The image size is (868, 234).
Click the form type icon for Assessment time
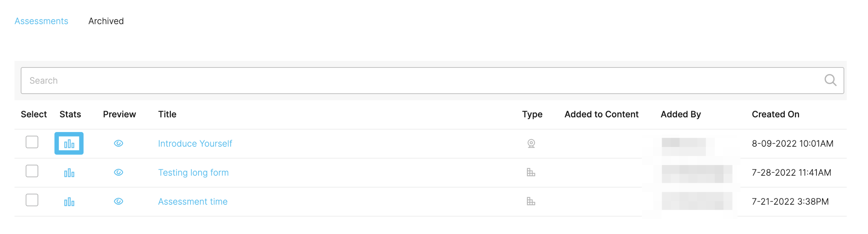(x=531, y=202)
